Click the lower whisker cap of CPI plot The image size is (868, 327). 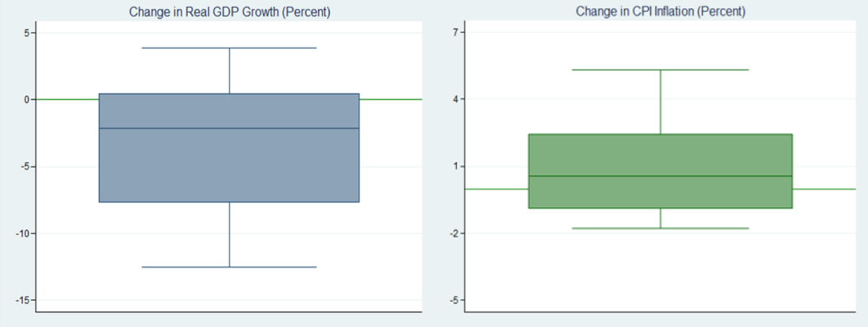click(x=660, y=228)
